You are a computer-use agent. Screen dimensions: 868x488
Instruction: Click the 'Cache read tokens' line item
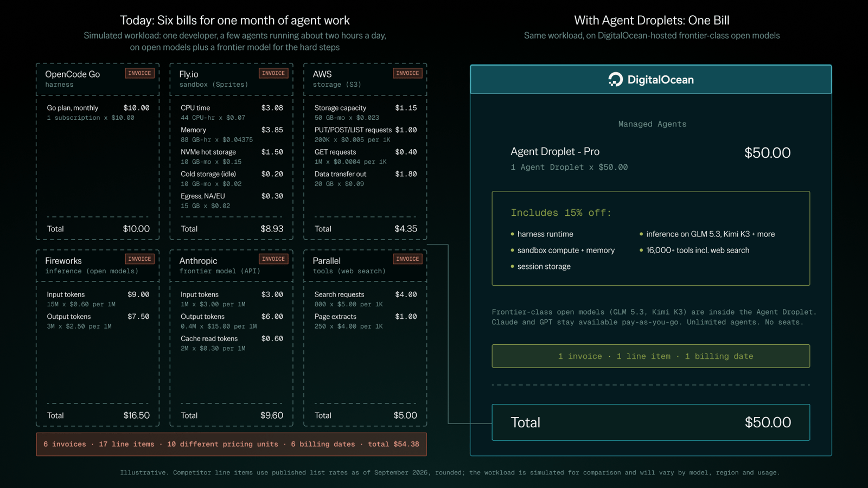pos(232,343)
